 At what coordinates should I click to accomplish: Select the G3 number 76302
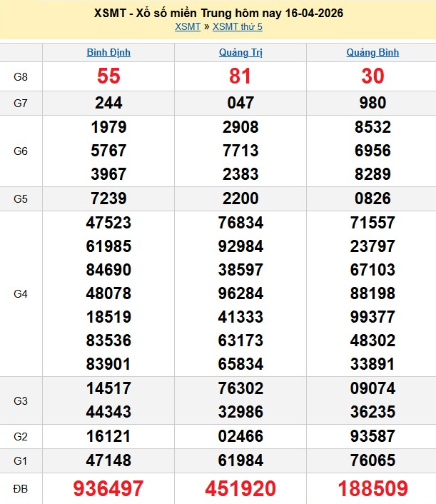tap(240, 389)
